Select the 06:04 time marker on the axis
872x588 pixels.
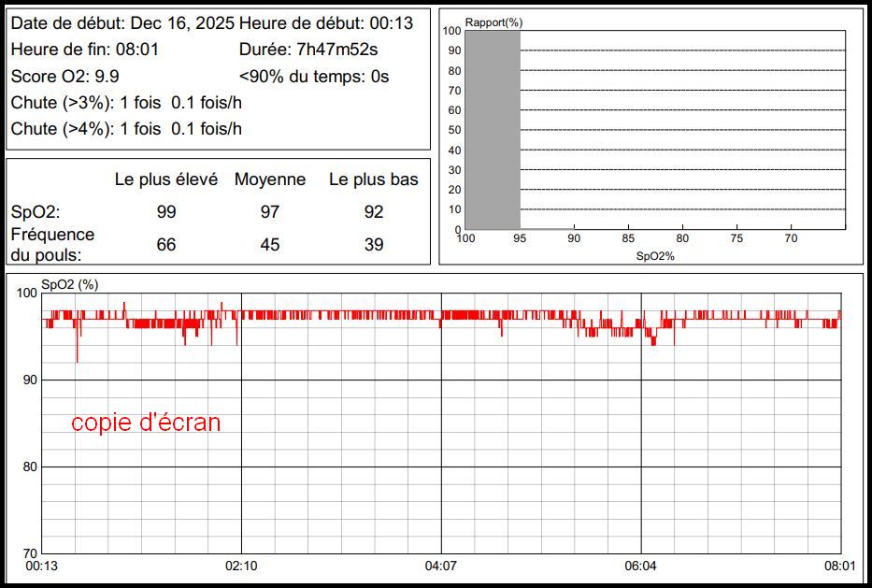click(641, 566)
